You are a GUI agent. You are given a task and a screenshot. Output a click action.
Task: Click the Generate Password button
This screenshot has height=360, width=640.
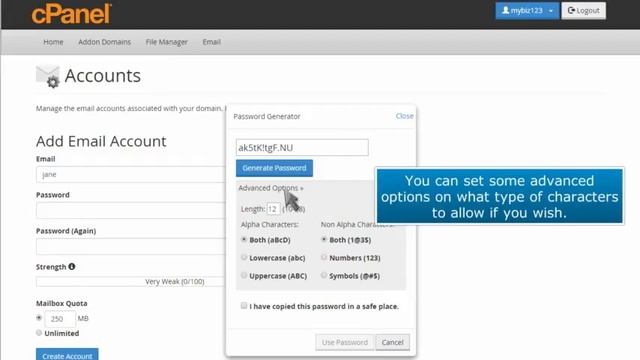[274, 168]
